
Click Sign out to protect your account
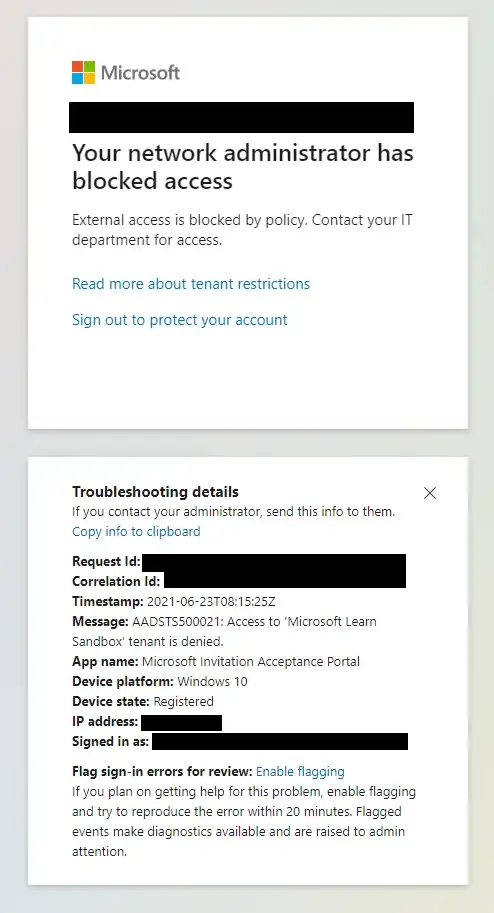coord(179,320)
